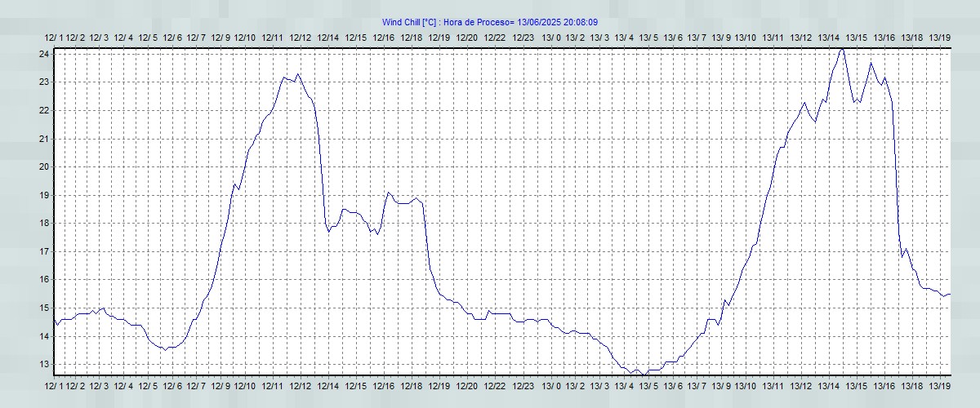Click "13/ 0" on the bottom time axis
This screenshot has width=980, height=408.
pos(552,385)
